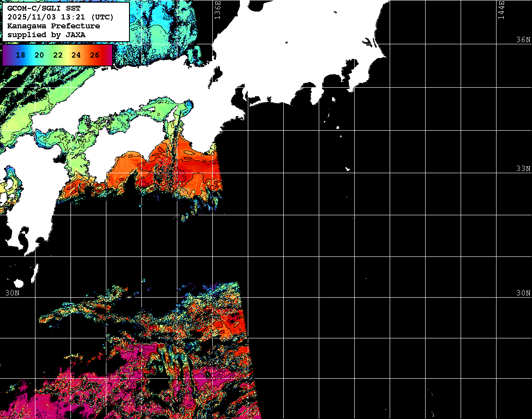Click the 144E longitude label
Viewport: 532px width, 419px height.
[x=501, y=10]
